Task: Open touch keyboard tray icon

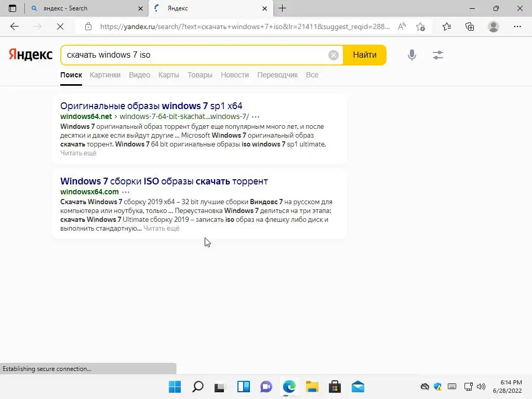Action: [452, 387]
